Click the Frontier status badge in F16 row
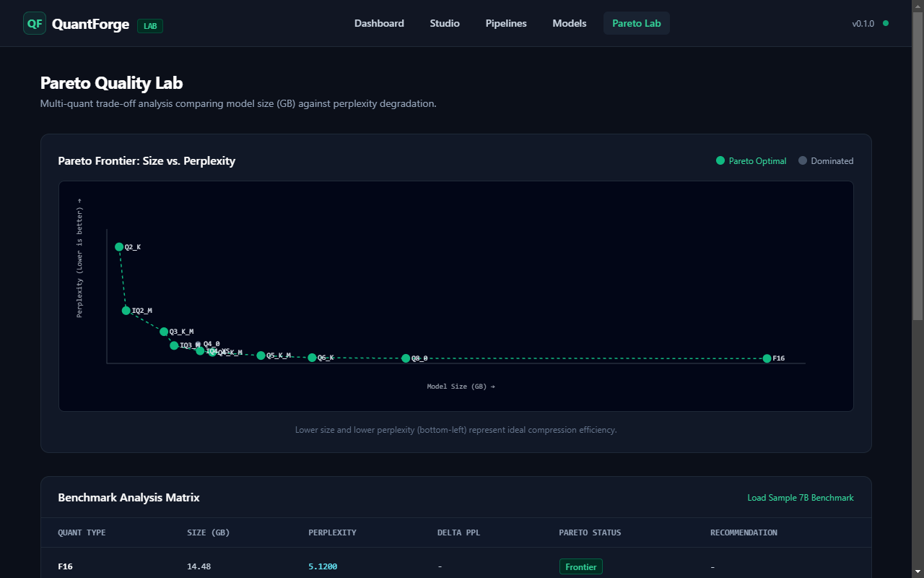Image resolution: width=924 pixels, height=578 pixels. point(581,567)
